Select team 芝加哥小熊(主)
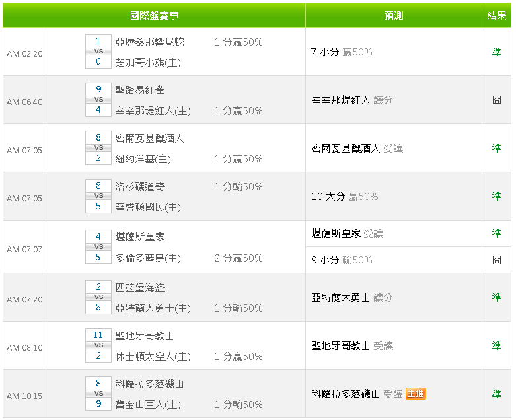 [x=148, y=63]
